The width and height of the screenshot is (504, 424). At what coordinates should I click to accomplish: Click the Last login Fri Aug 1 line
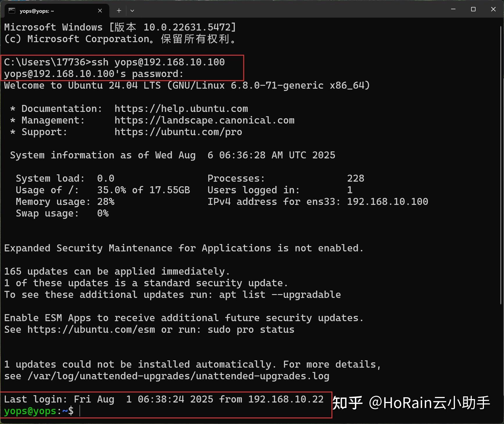click(164, 399)
